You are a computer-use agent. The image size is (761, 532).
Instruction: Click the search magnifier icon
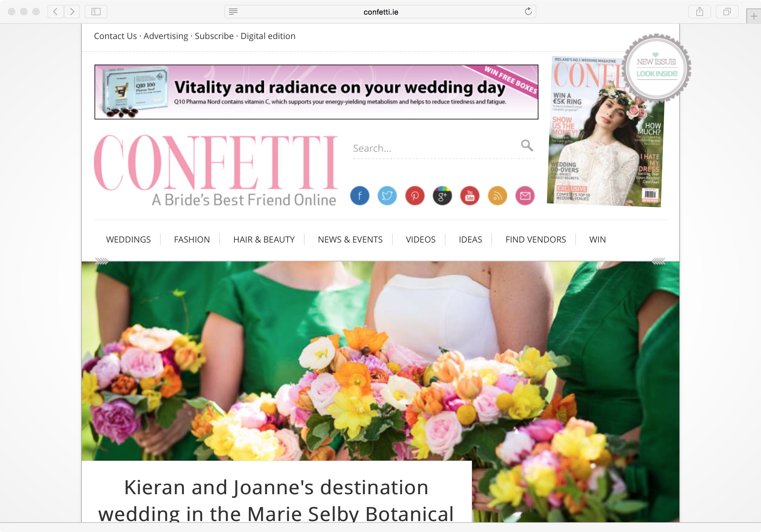(527, 145)
